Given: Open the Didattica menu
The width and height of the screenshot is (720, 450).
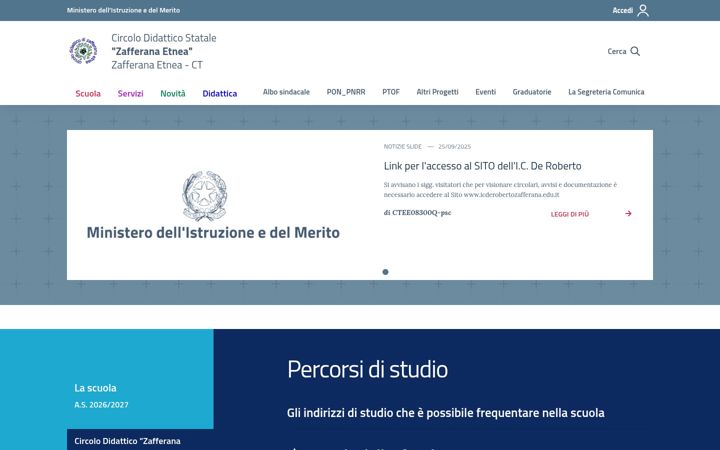Looking at the screenshot, I should coord(219,93).
